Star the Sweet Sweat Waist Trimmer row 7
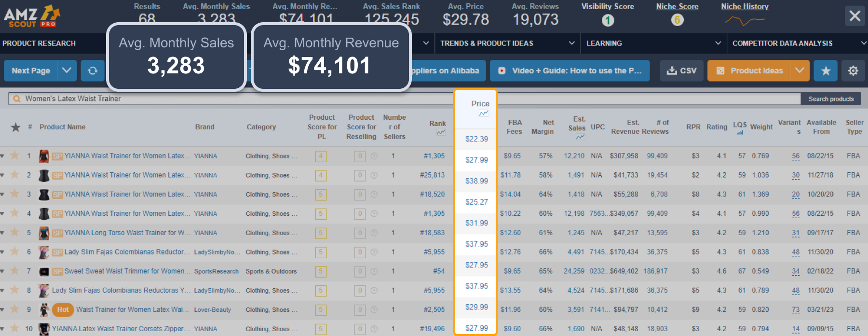This screenshot has width=868, height=336. click(15, 270)
